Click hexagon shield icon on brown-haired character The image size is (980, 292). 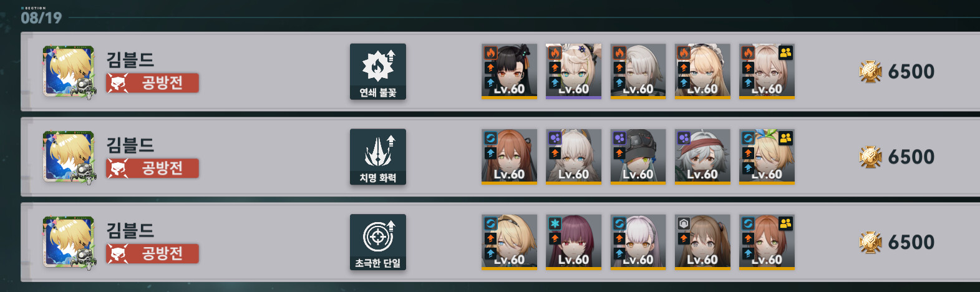coord(684,223)
